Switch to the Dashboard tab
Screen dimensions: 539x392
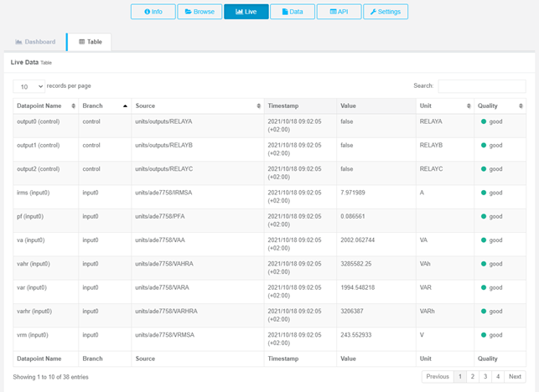point(35,42)
